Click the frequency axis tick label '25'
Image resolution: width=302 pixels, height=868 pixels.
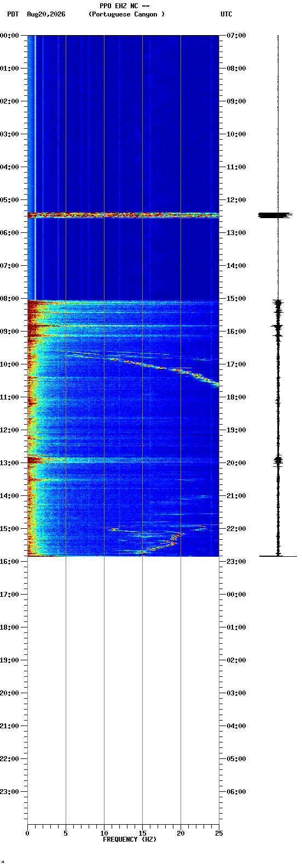pyautogui.click(x=219, y=833)
